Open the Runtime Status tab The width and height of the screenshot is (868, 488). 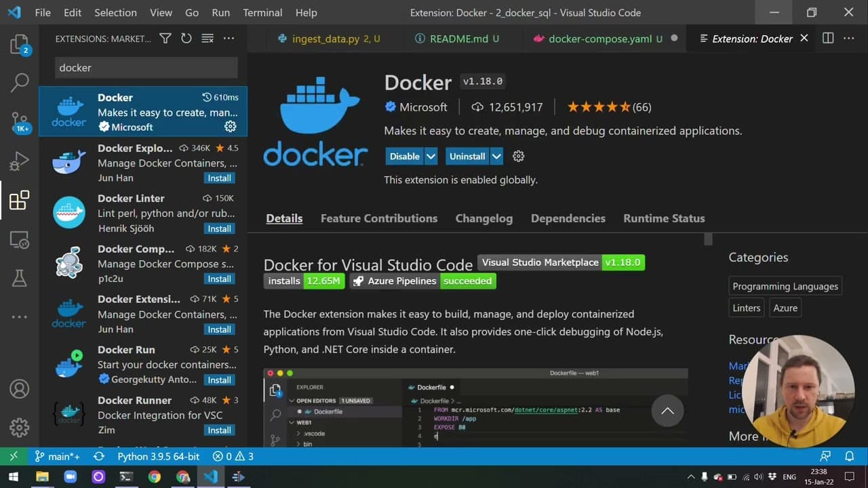click(x=664, y=218)
